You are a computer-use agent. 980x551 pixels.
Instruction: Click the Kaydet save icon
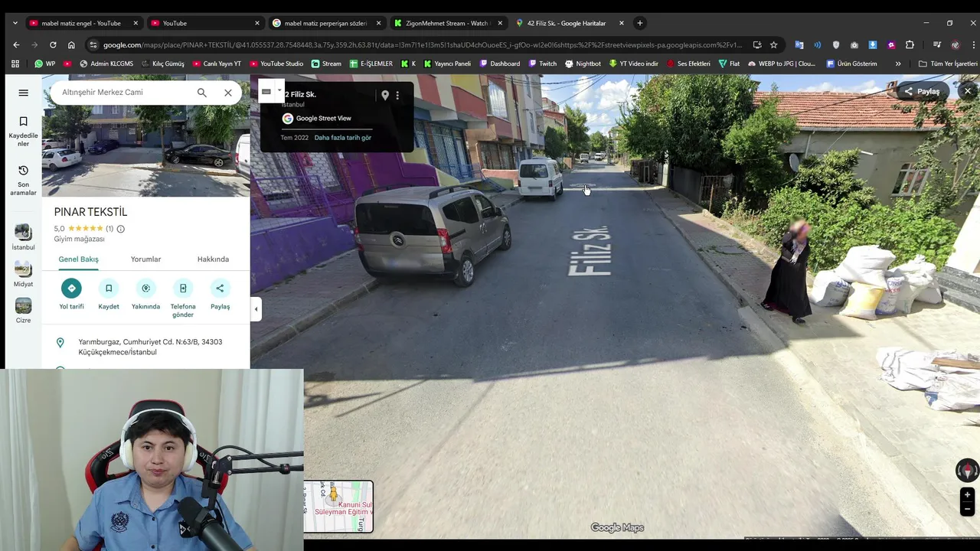click(109, 288)
